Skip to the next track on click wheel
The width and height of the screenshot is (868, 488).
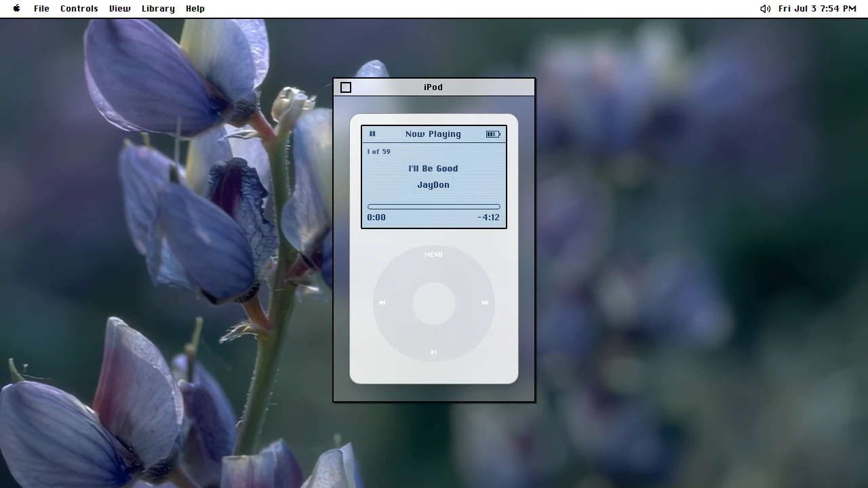(485, 303)
